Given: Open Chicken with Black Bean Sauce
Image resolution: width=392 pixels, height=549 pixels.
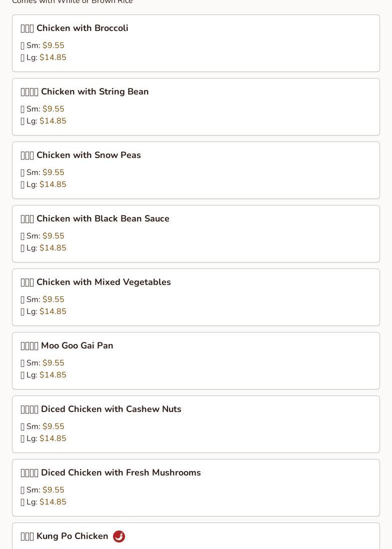Looking at the screenshot, I should 102,219.
